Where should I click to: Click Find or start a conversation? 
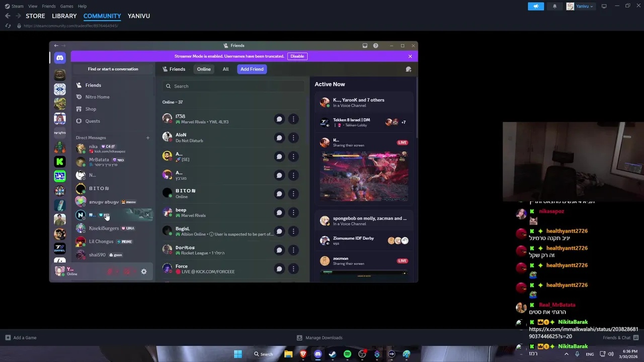[113, 69]
